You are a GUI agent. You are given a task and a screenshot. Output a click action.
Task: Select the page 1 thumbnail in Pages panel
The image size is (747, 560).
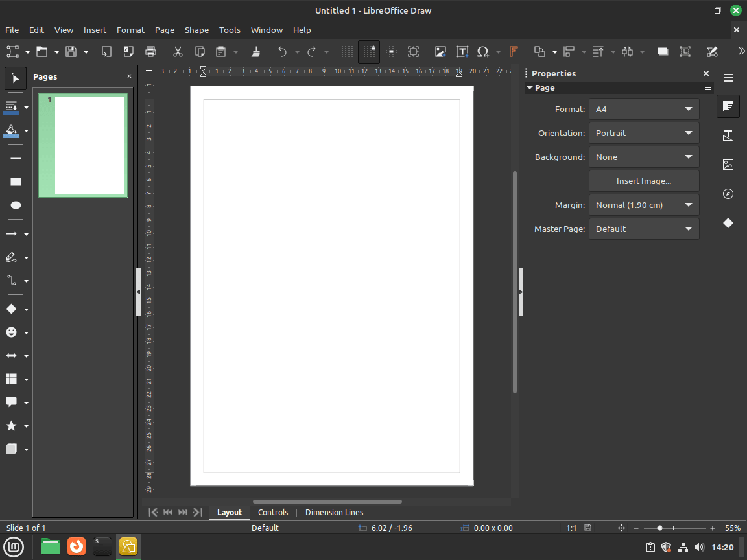point(83,145)
